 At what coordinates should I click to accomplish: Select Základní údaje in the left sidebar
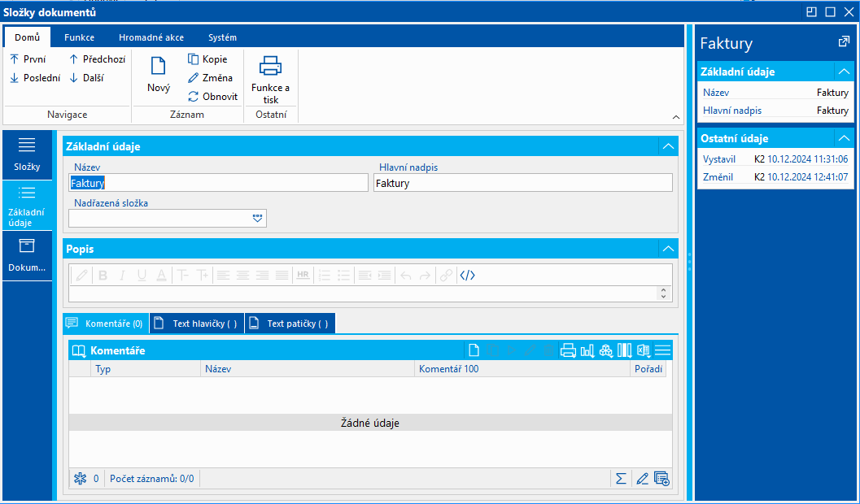(27, 206)
